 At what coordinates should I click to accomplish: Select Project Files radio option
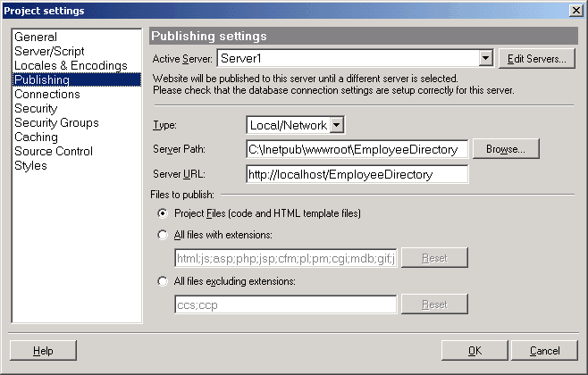162,213
